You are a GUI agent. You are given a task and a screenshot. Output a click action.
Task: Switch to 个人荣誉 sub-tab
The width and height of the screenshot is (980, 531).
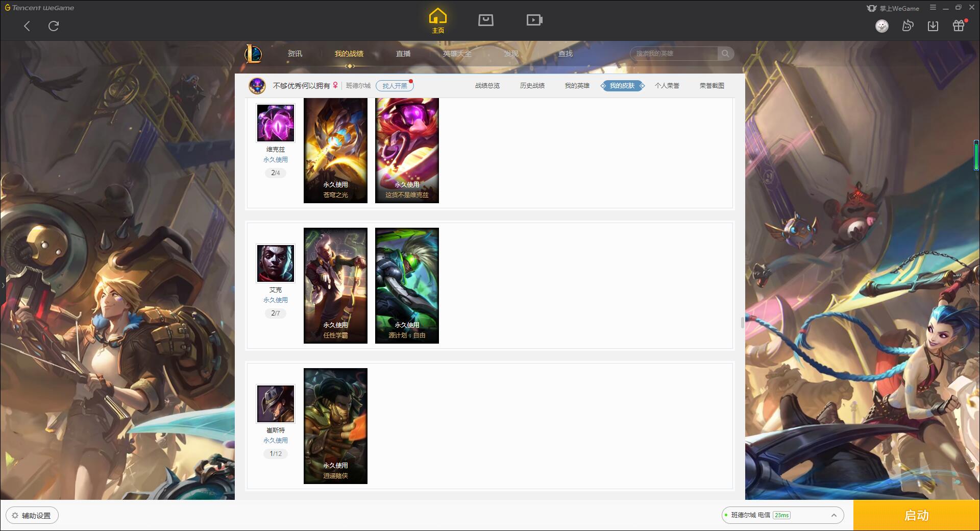tap(667, 86)
